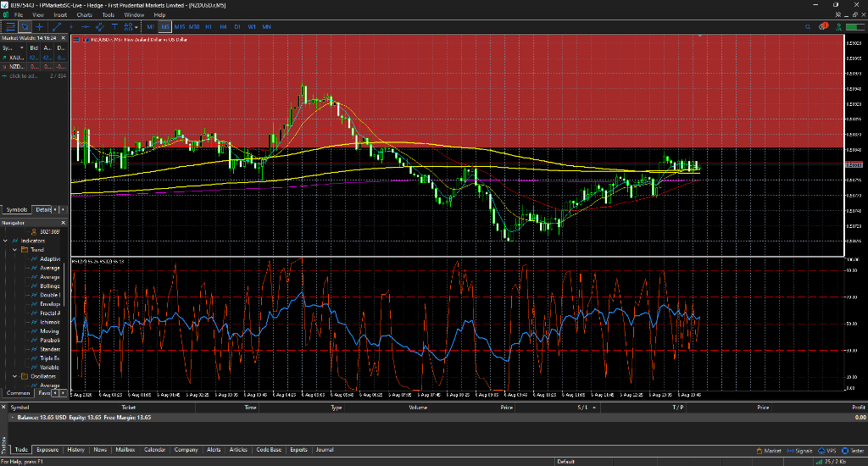This screenshot has width=868, height=466.
Task: Close the Market Watch panel
Action: pyautogui.click(x=63, y=38)
